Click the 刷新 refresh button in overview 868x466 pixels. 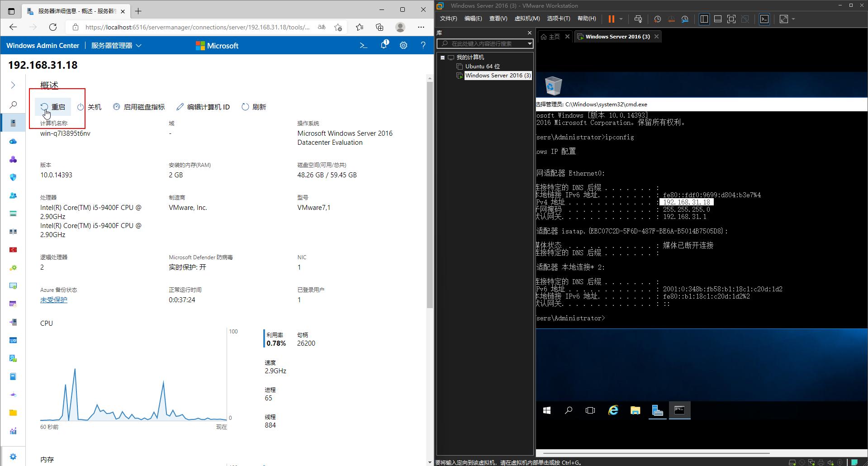click(x=254, y=107)
